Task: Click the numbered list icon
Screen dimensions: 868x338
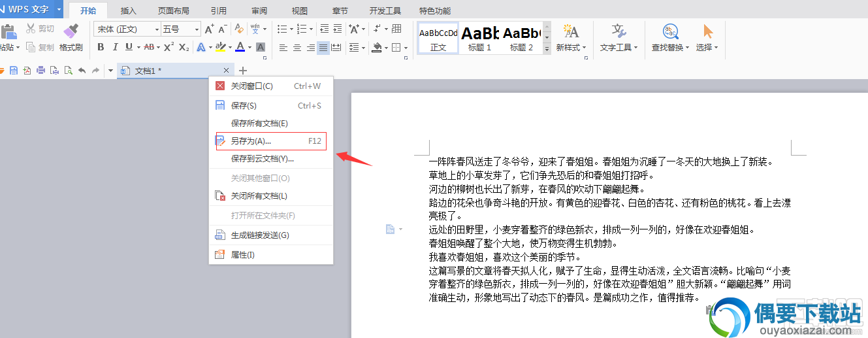Action: pyautogui.click(x=301, y=29)
